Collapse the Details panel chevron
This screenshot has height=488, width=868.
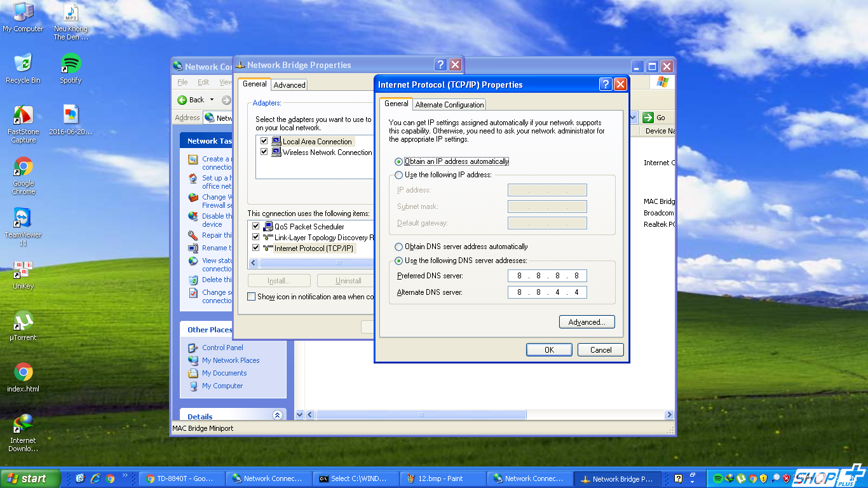277,416
